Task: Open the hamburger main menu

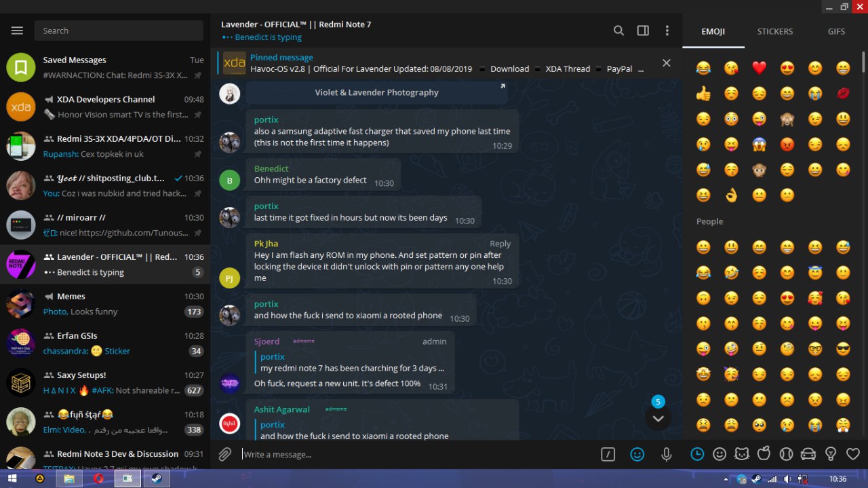Action: pos(18,31)
